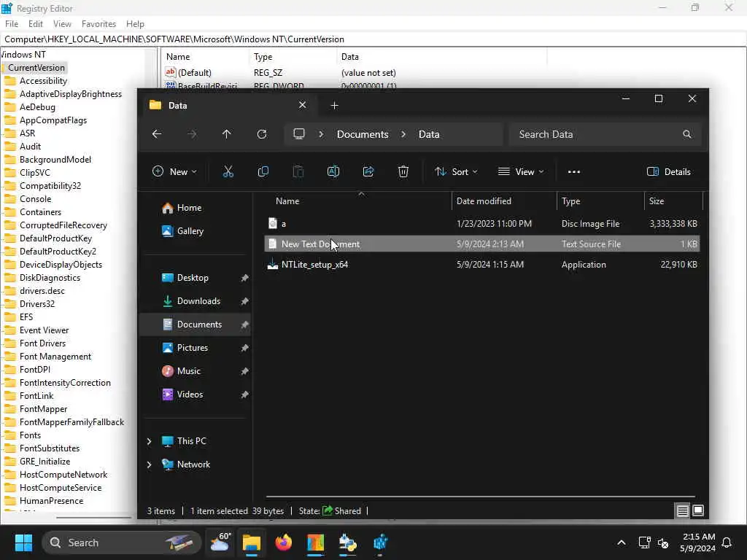Click the network tray icon
The height and width of the screenshot is (560, 747).
click(644, 542)
